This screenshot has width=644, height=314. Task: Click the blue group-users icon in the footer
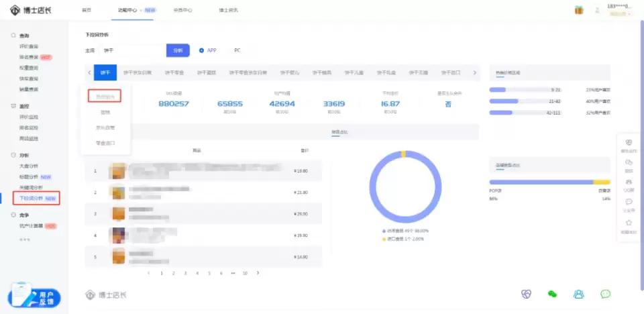tap(579, 294)
